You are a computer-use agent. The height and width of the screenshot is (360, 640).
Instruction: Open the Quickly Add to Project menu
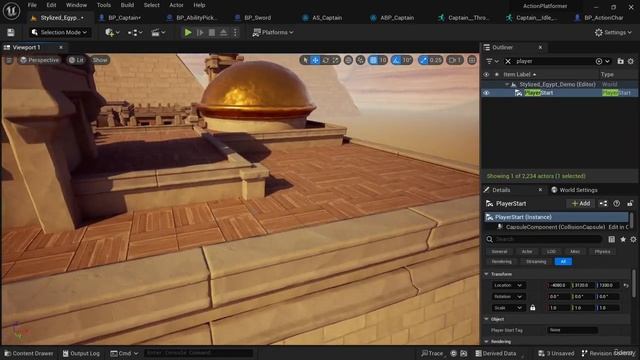(112, 32)
